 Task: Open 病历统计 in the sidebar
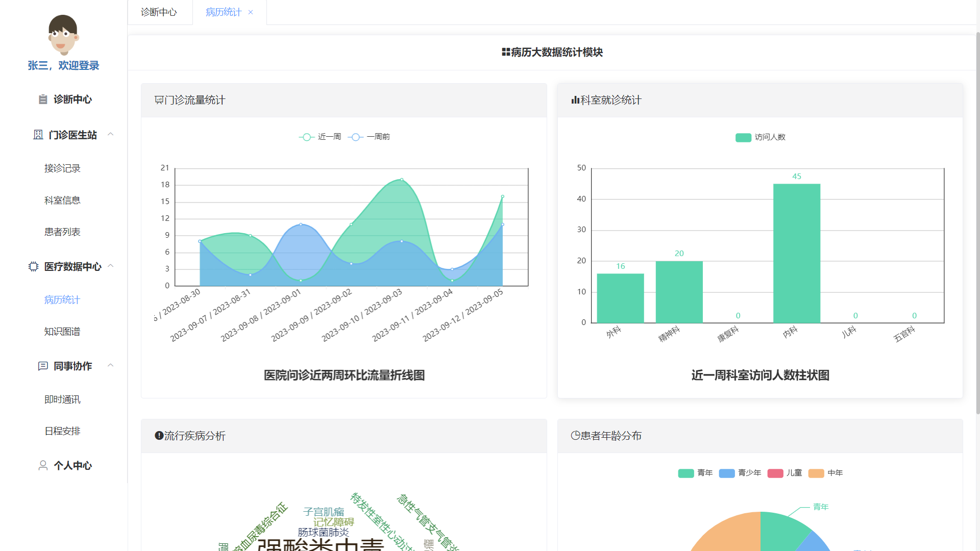pyautogui.click(x=62, y=300)
